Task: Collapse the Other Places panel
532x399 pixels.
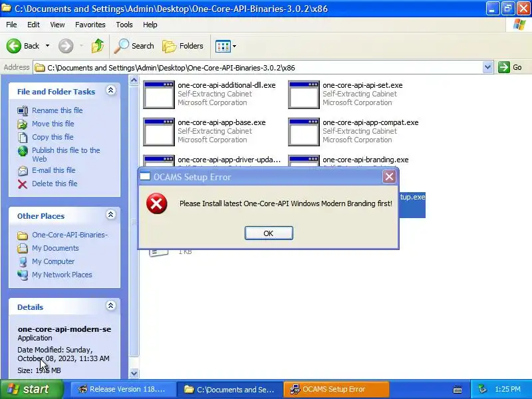Action: [x=110, y=214]
